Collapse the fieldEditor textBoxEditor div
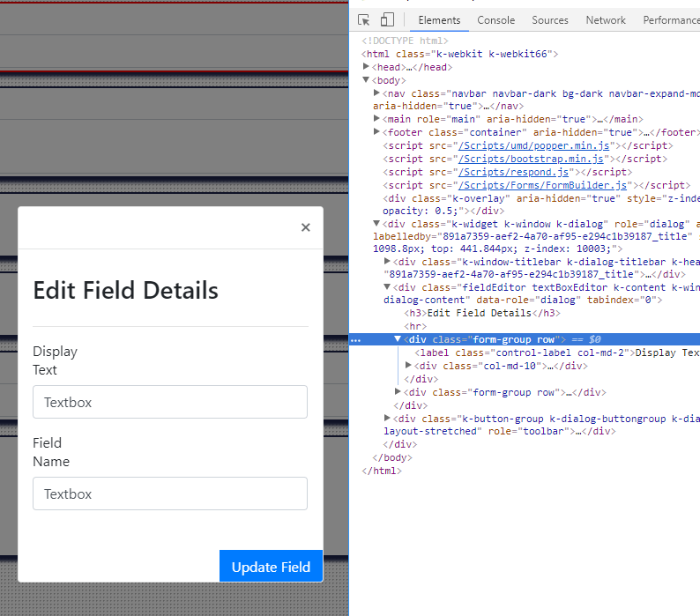The width and height of the screenshot is (700, 616). pyautogui.click(x=387, y=287)
